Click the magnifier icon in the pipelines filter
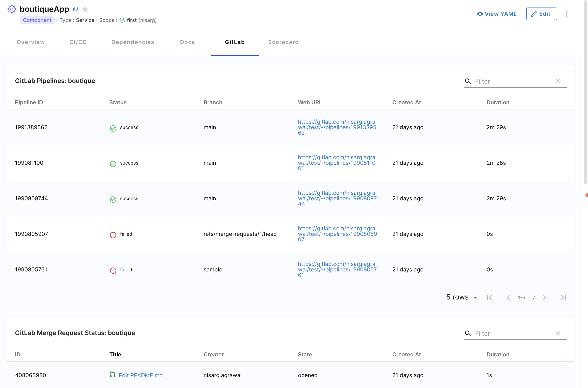 468,81
